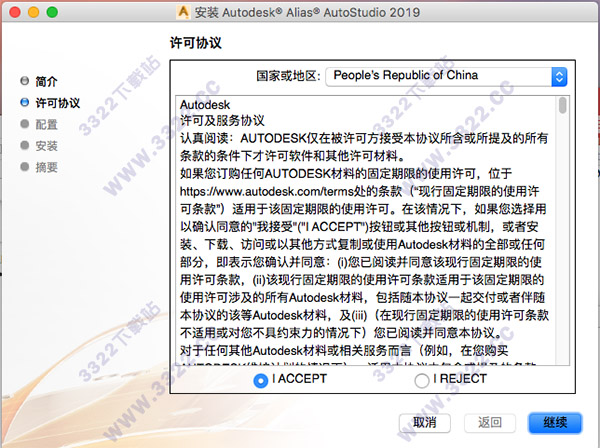Click the Autodesk installer icon in title bar
The image size is (600, 448).
183,12
